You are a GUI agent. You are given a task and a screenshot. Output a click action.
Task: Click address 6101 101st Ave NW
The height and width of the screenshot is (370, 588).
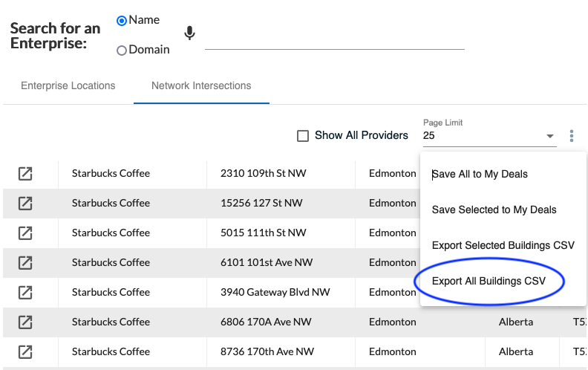[267, 262]
